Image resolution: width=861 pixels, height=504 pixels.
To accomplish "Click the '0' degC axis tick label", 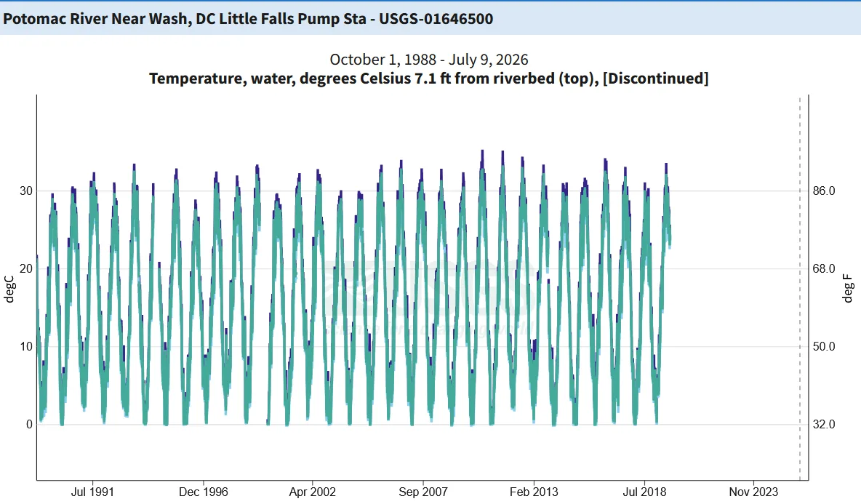I will [x=29, y=425].
